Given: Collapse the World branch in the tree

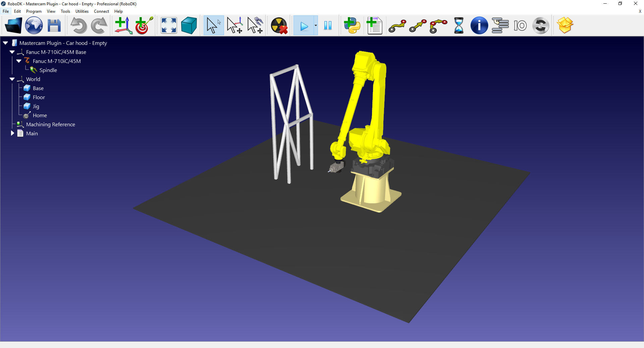Looking at the screenshot, I should (x=12, y=79).
